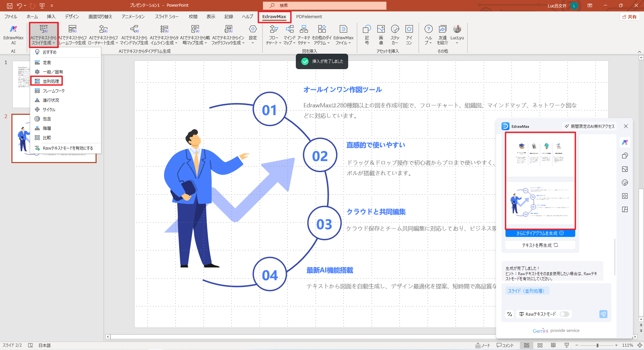
Task: Click the 共有 share button
Action: coord(630,16)
